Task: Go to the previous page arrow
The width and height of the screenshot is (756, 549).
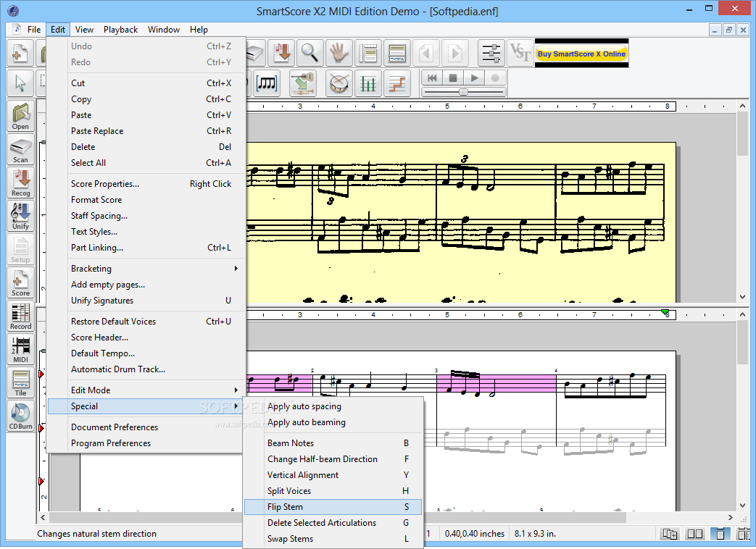Action: click(425, 53)
